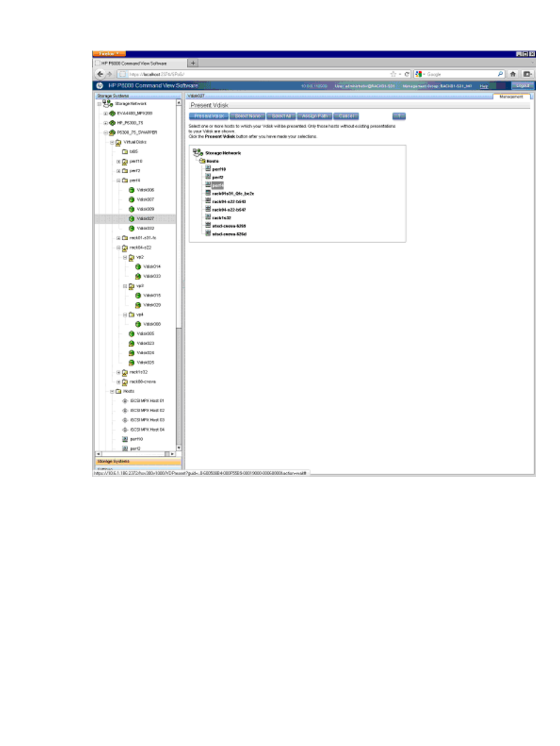Collapse the Hosts folder in left tree
Image resolution: width=560 pixels, height=746 pixels.
point(112,391)
